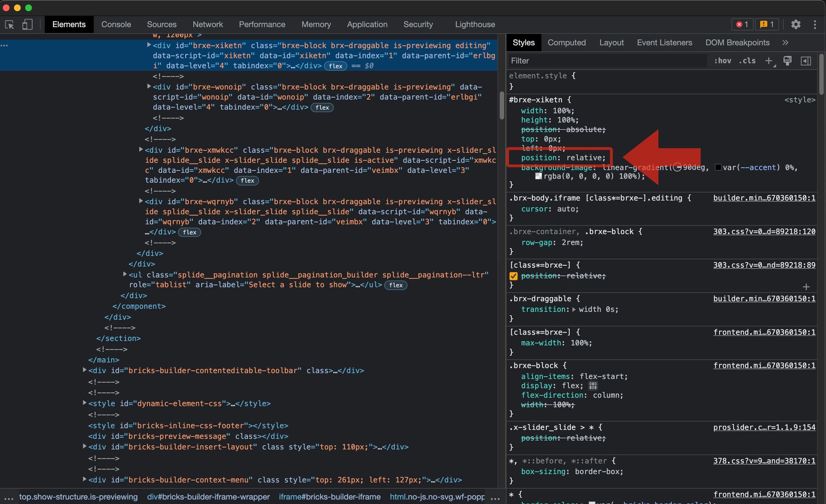Screen dimensions: 826x504
Task: Toggle flex badge on splide__pagination ul
Action: point(396,285)
